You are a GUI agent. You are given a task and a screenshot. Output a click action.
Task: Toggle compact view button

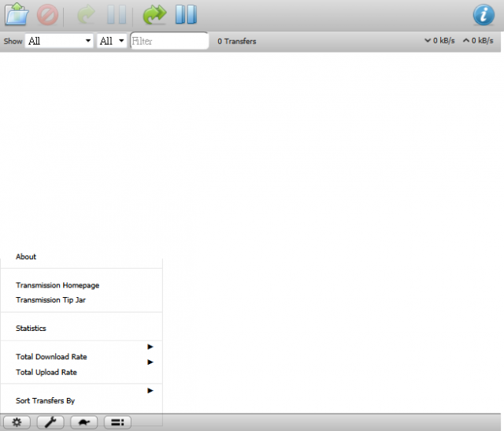[x=117, y=422]
